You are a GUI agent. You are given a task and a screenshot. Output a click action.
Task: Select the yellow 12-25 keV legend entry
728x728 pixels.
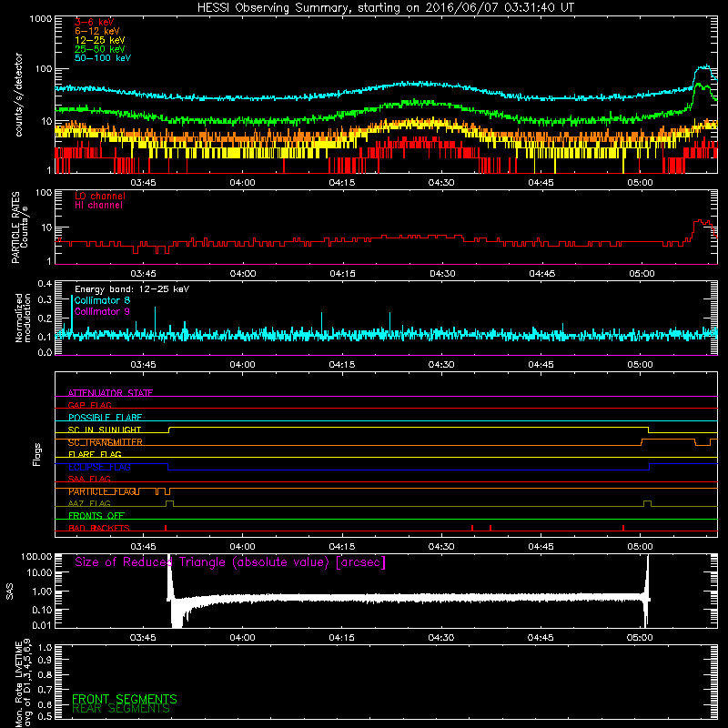[100, 40]
